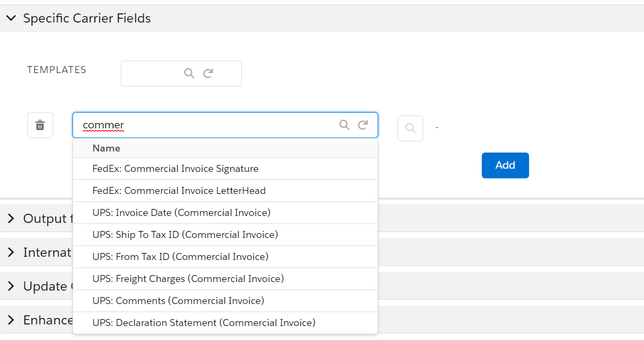Click the Name column header
This screenshot has width=644, height=340.
click(106, 148)
